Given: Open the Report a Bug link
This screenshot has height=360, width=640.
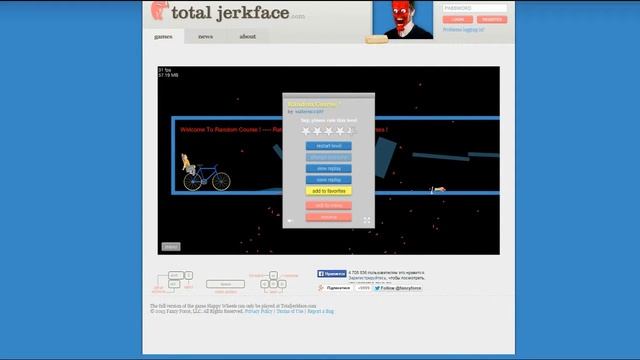Looking at the screenshot, I should [x=320, y=311].
